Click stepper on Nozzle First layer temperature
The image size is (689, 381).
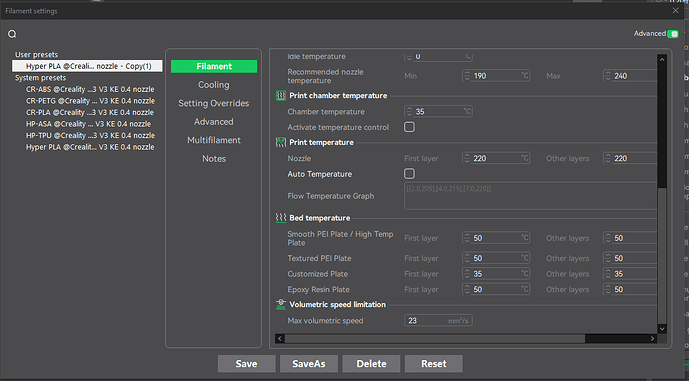(x=467, y=158)
